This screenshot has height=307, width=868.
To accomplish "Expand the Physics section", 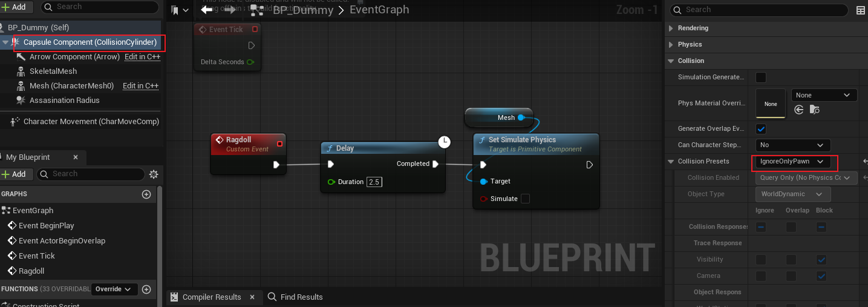I will coord(670,45).
